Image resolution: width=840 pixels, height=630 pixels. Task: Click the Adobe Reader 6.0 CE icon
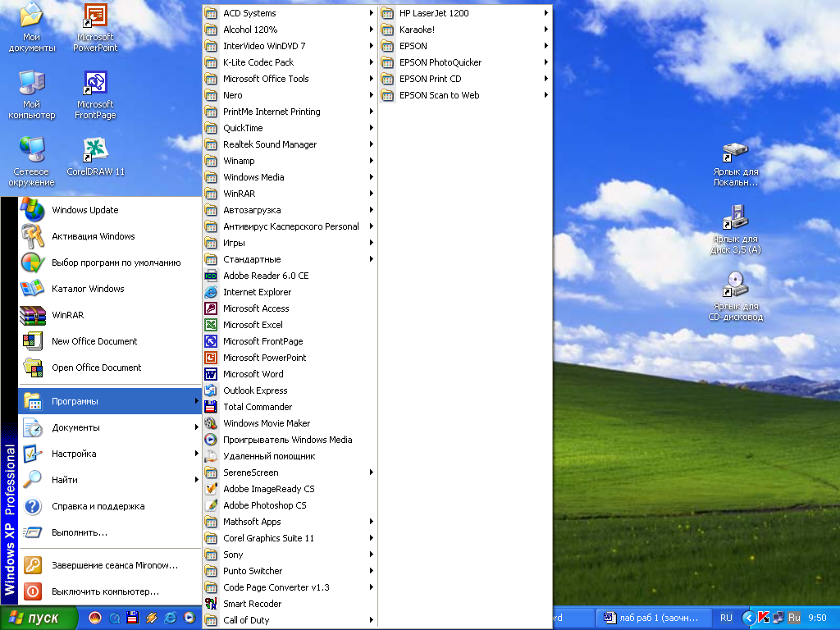pos(211,276)
